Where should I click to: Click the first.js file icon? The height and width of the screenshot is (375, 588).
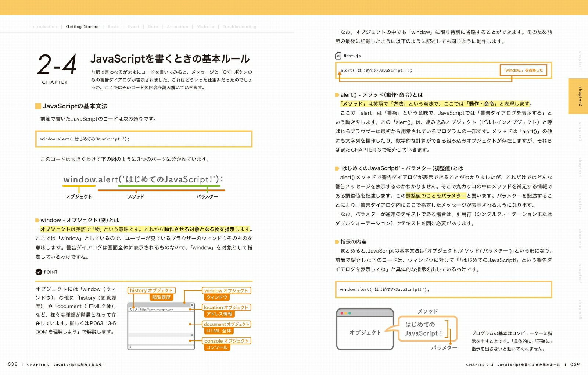pyautogui.click(x=338, y=56)
